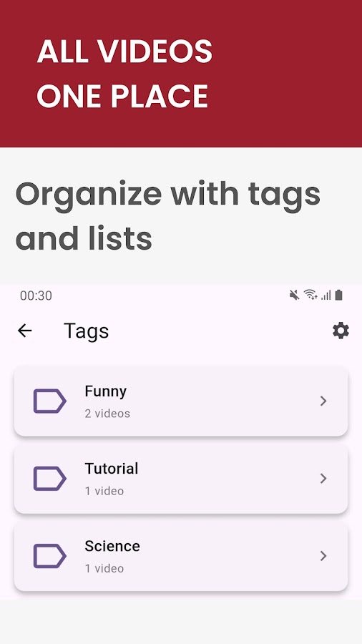Open the Science tag card
This screenshot has width=362, height=644.
181,557
